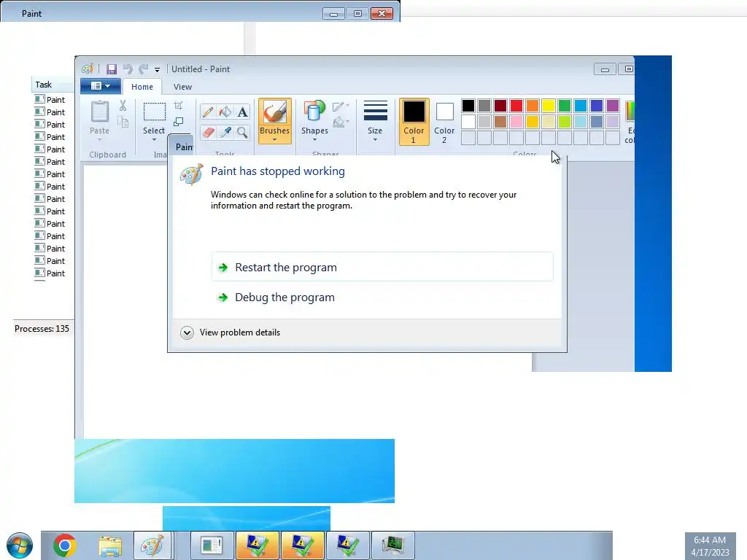
Task: Click the Paint palette icon in title bar
Action: click(x=88, y=69)
